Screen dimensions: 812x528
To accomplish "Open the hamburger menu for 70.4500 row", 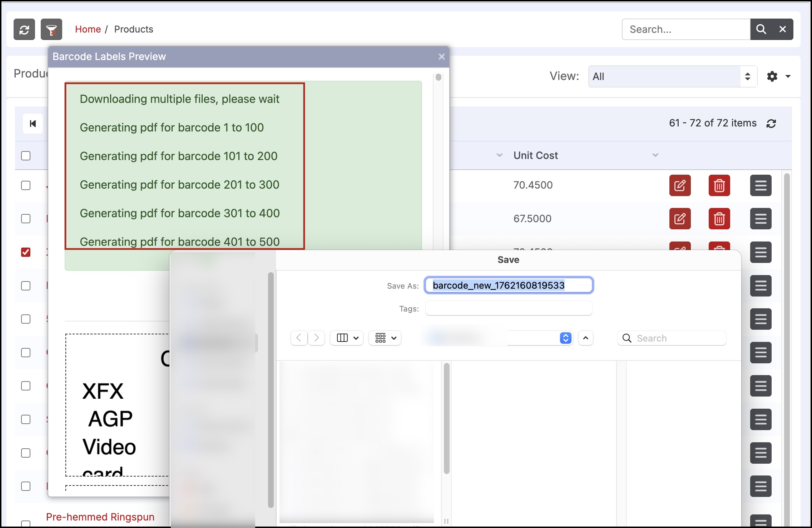I will (761, 185).
